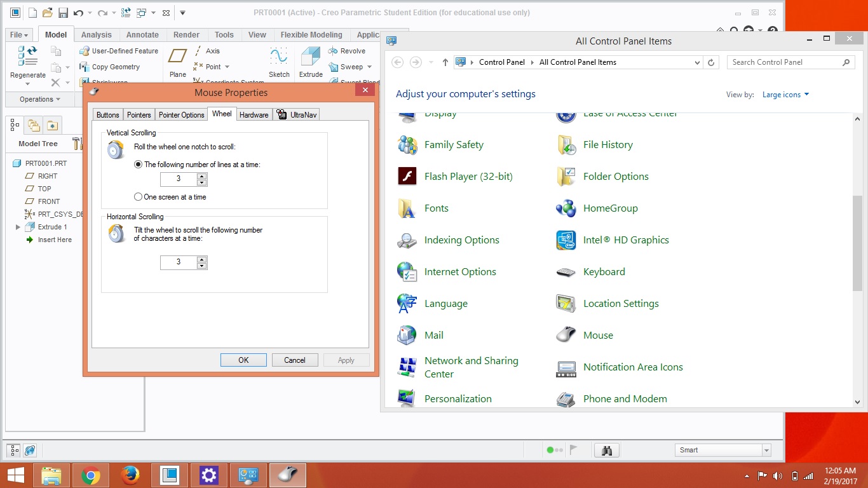Screen dimensions: 868x488
Task: Switch to the Render ribbon tab
Action: pyautogui.click(x=186, y=35)
